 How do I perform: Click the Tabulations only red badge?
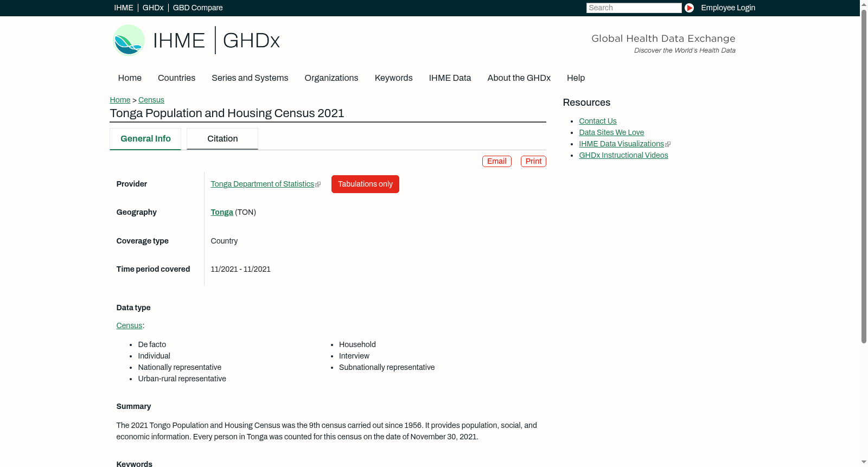tap(365, 184)
